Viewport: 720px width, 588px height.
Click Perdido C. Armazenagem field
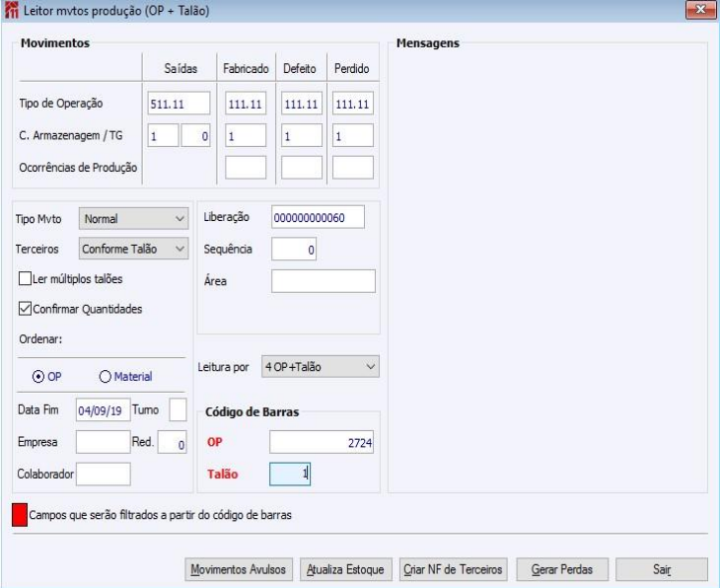click(x=353, y=135)
